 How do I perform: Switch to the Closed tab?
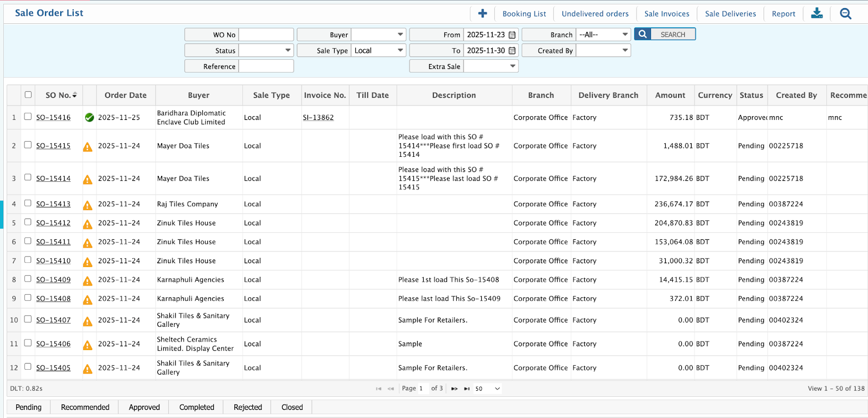coord(292,407)
